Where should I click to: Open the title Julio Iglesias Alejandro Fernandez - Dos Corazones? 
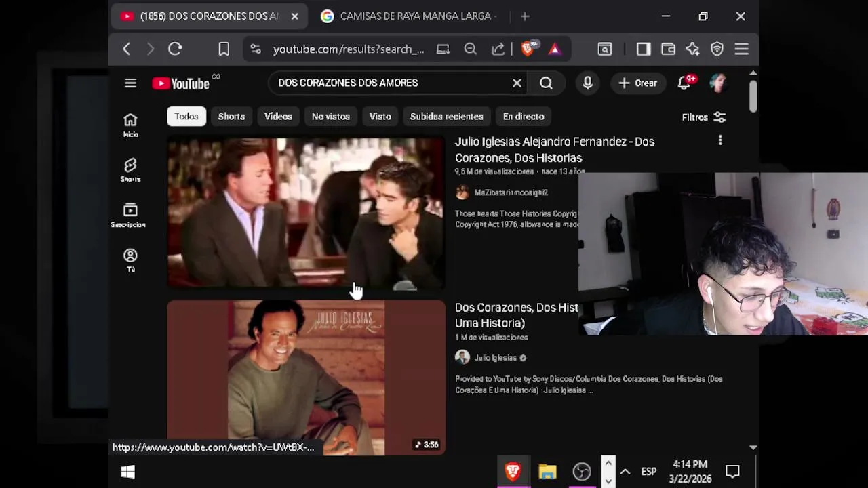pyautogui.click(x=554, y=150)
